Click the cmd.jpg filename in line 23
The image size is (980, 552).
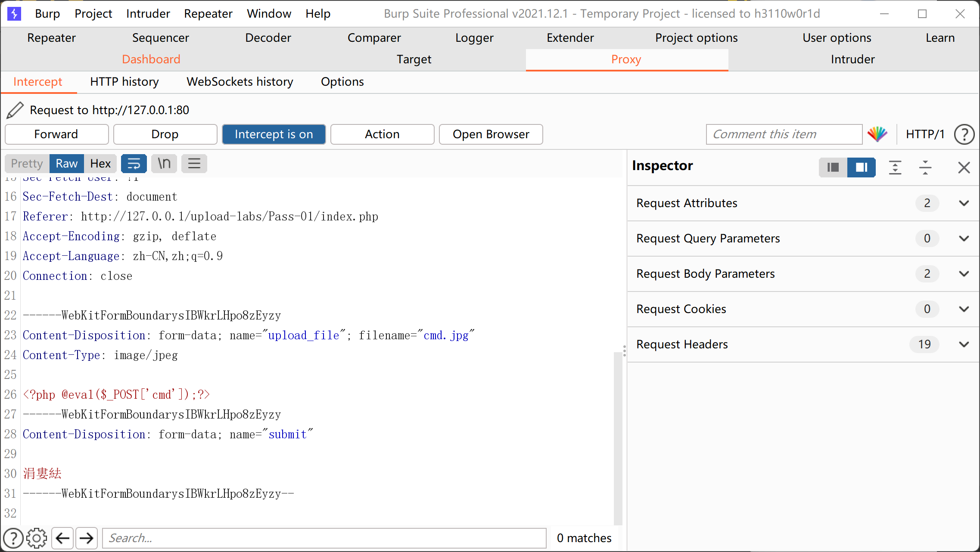click(446, 335)
